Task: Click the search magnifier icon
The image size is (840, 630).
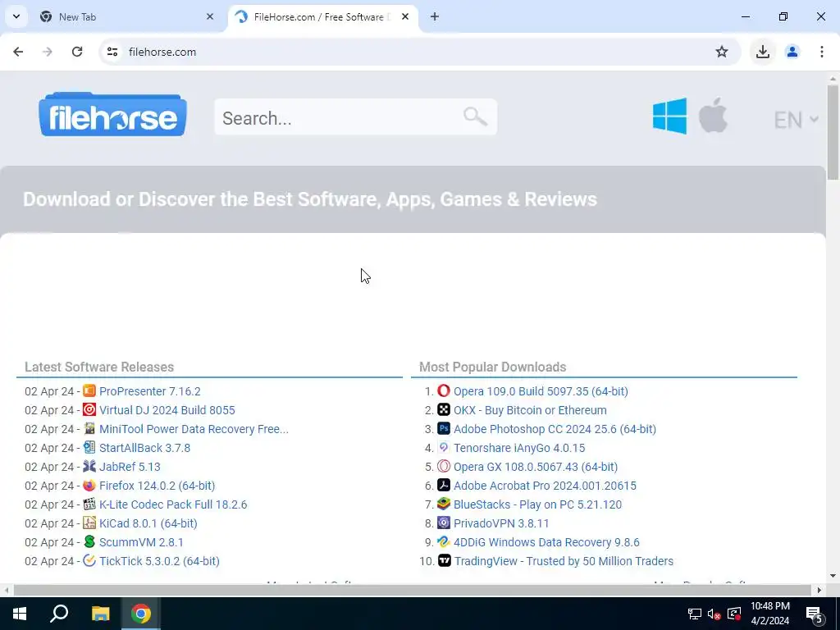Action: tap(475, 116)
